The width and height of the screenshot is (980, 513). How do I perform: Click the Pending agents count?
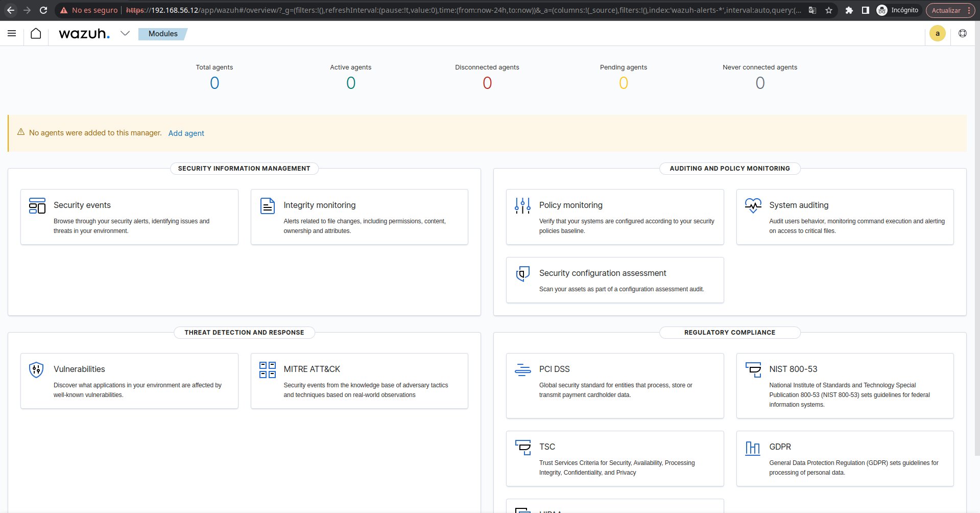(624, 83)
